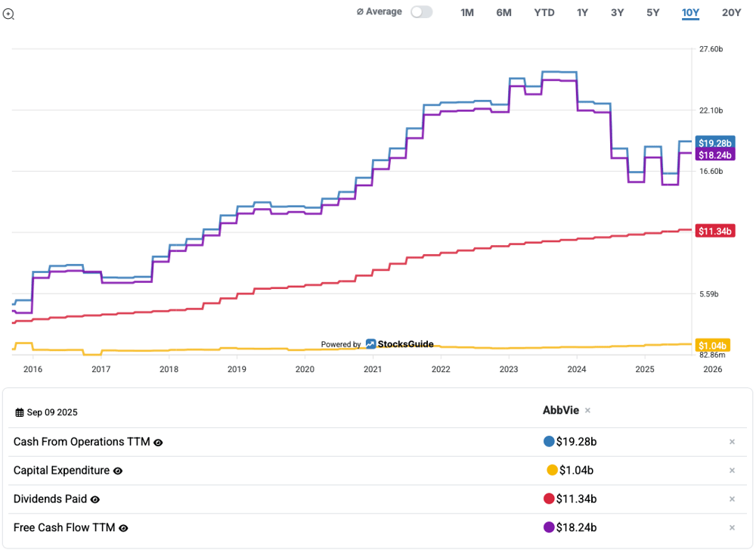Click the $11.34b value in the table
Image resolution: width=756 pixels, height=553 pixels.
point(576,499)
